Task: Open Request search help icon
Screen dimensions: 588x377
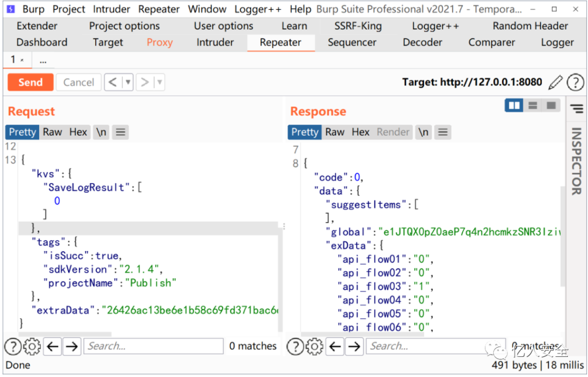Action: [x=13, y=346]
